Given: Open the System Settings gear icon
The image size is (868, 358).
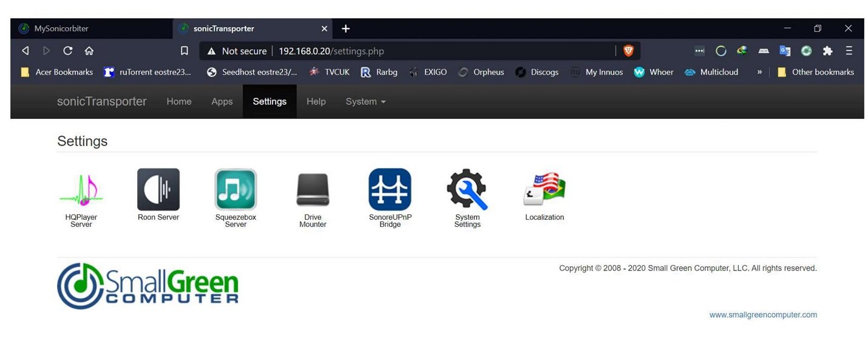Looking at the screenshot, I should click(x=467, y=189).
